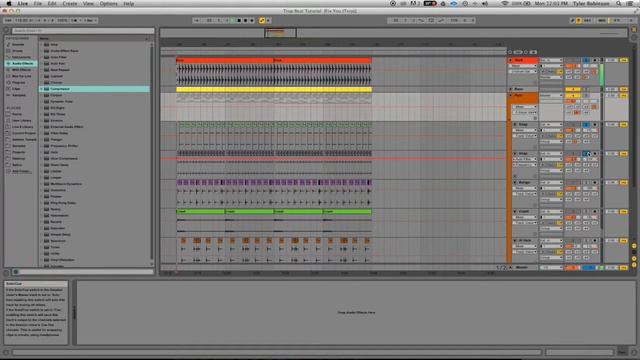Arm the Kick track for recording
The image size is (640, 360).
[595, 60]
